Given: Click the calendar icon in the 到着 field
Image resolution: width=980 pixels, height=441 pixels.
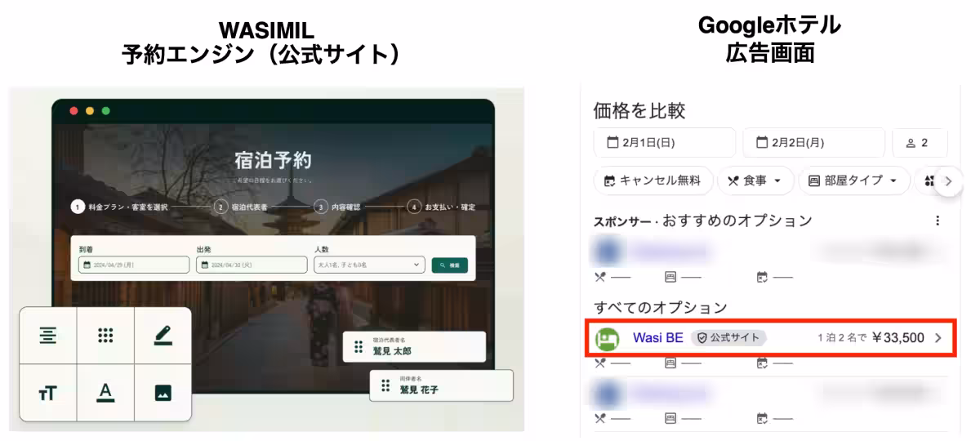Looking at the screenshot, I should click(86, 265).
